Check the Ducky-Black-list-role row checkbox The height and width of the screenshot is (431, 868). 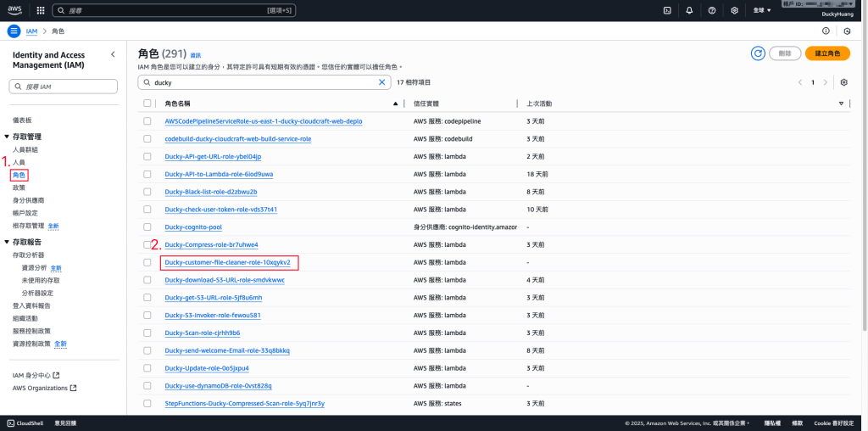tap(147, 192)
